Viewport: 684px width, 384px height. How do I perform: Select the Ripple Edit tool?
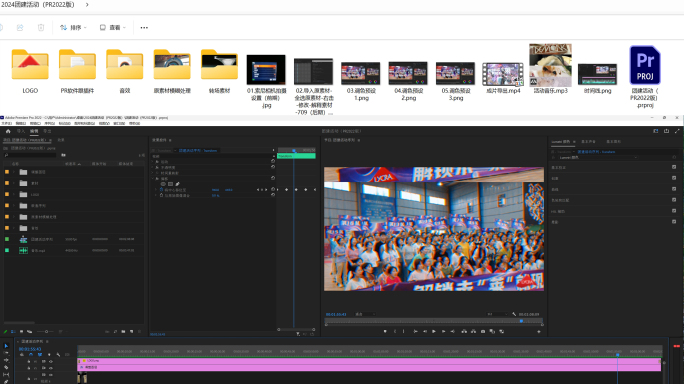(x=6, y=360)
